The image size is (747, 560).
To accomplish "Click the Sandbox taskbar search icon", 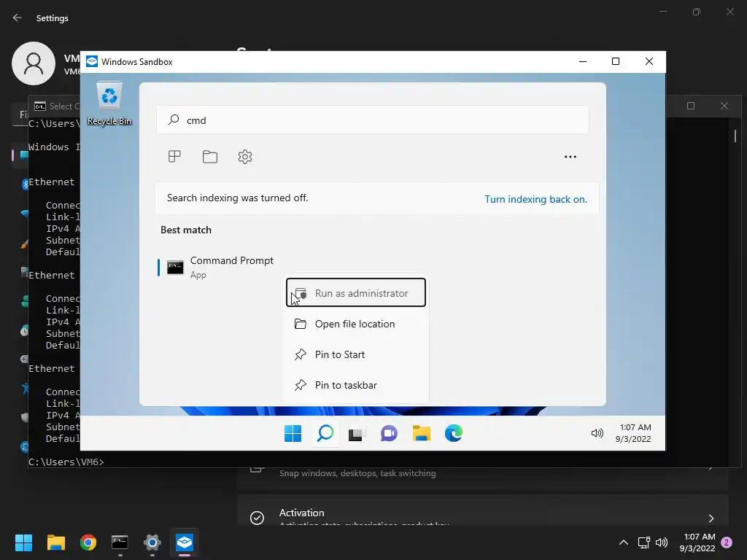I will pyautogui.click(x=325, y=433).
